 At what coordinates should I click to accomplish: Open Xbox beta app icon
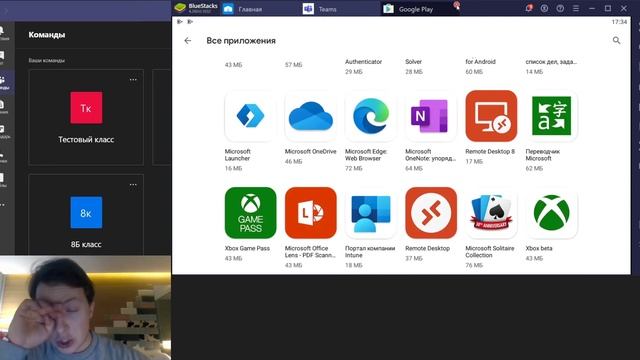click(551, 213)
